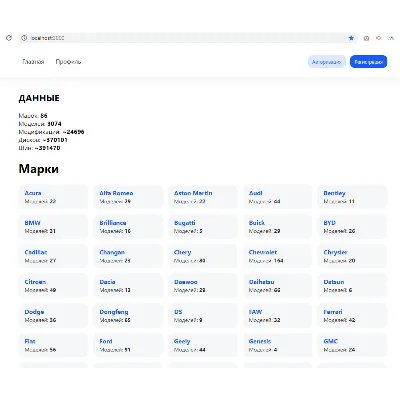This screenshot has width=400, height=400.
Task: Click the Дисков ~570101 statistic line
Action: pyautogui.click(x=43, y=140)
